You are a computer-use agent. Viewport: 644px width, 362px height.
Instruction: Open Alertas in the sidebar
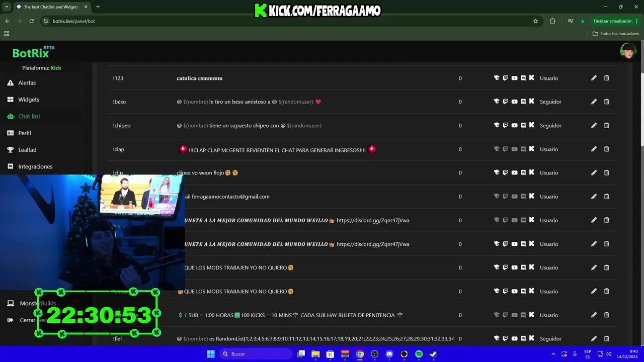pos(27,82)
